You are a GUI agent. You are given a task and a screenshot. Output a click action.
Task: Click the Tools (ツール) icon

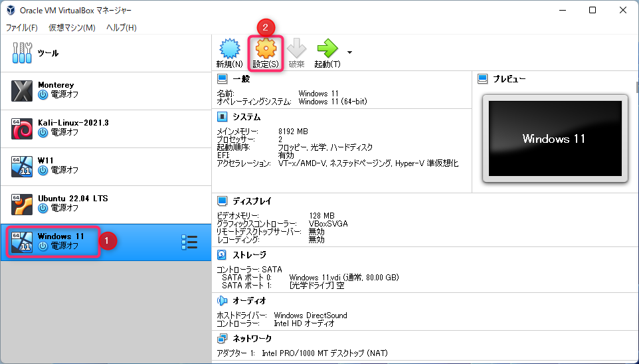[22, 53]
